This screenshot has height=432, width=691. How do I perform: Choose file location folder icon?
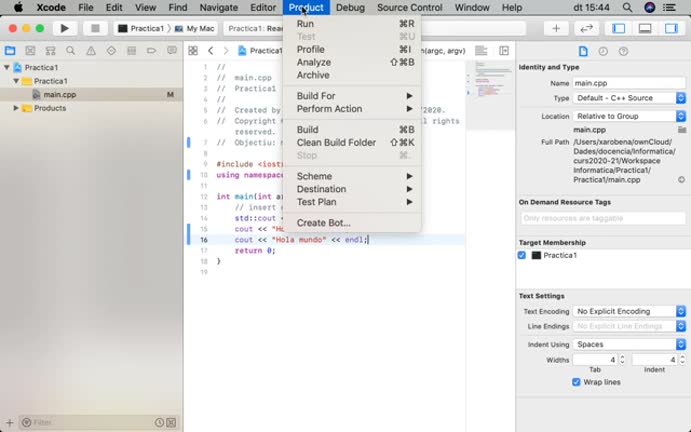tap(682, 130)
